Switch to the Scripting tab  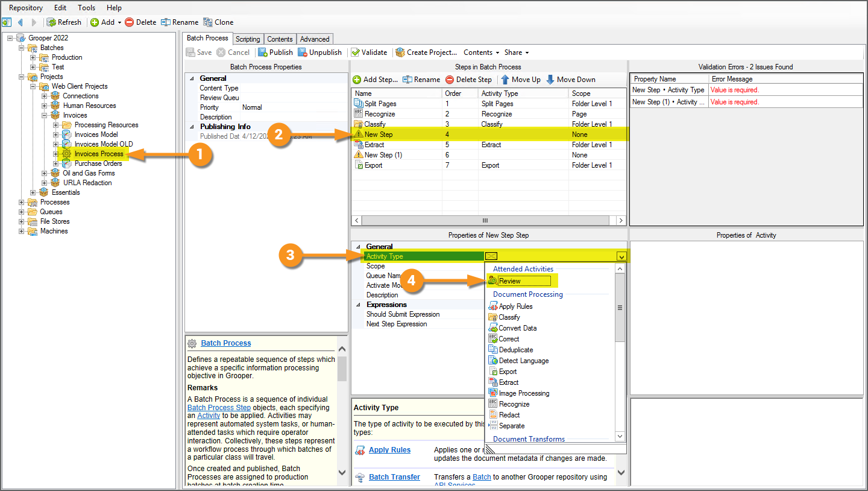[x=248, y=39]
